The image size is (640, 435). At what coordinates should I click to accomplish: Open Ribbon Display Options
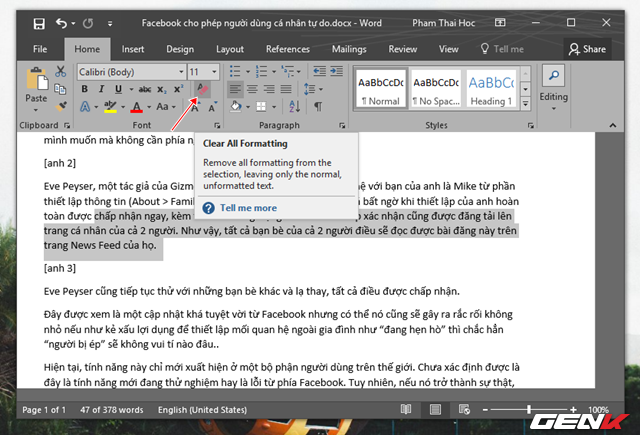[x=500, y=23]
